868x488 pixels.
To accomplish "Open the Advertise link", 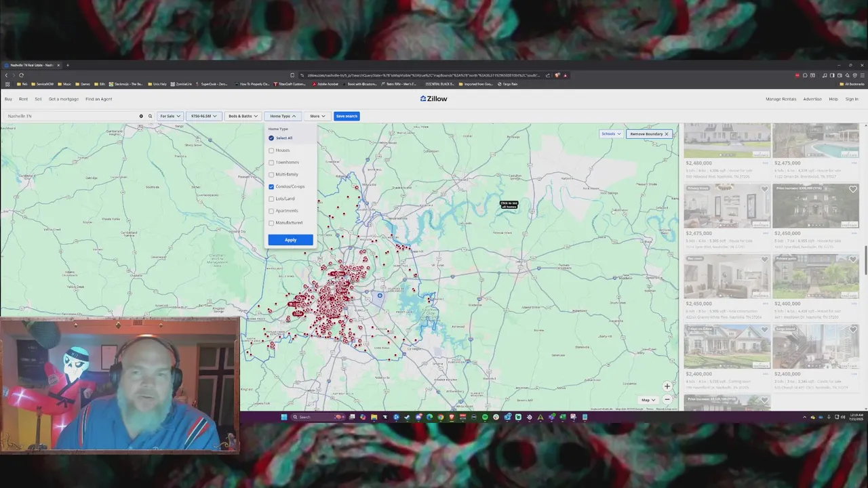I will point(812,99).
